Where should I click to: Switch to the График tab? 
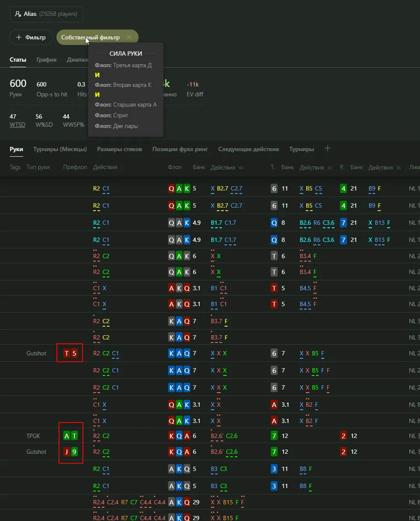click(46, 60)
